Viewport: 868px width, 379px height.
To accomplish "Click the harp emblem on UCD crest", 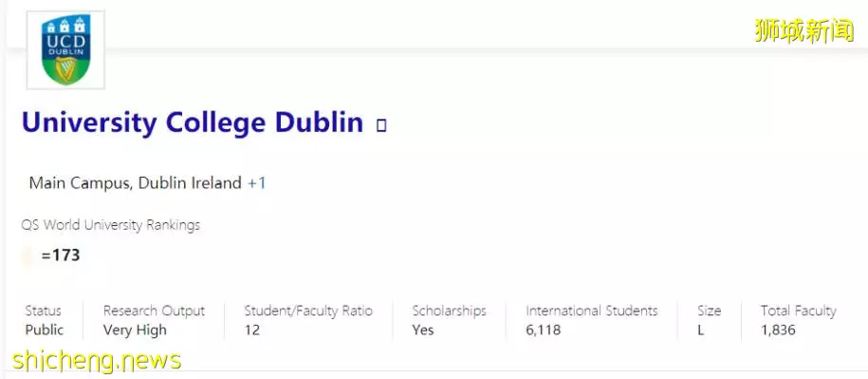I will coord(65,68).
